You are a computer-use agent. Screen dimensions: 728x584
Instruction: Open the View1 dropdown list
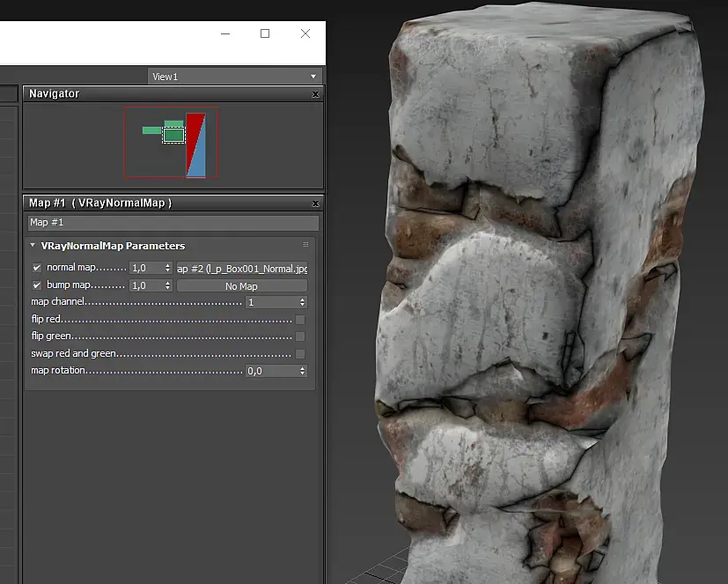[313, 77]
